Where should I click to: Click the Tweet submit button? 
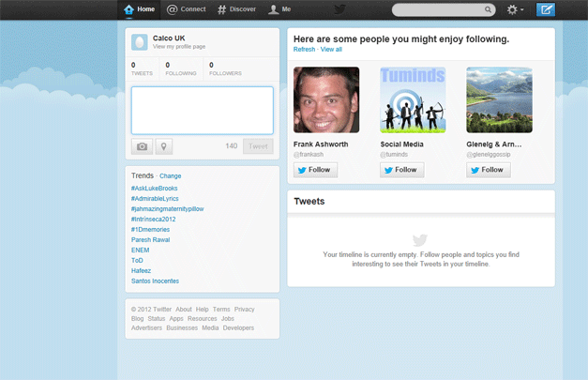(258, 146)
